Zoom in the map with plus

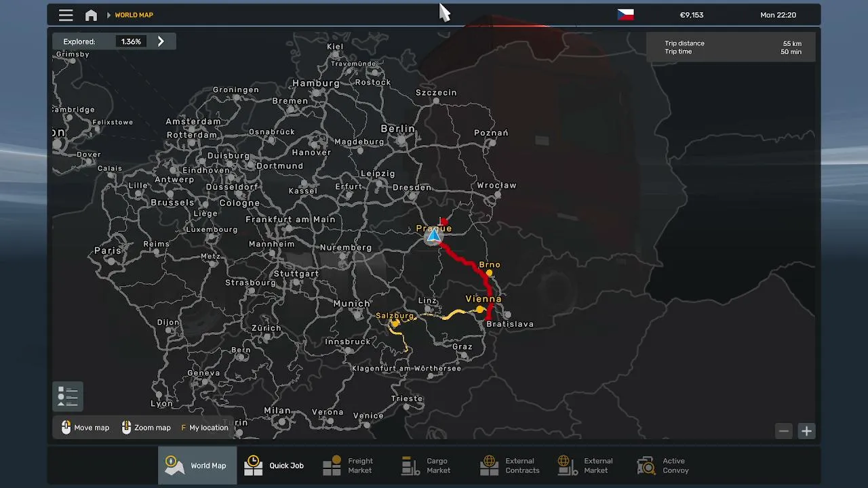point(806,431)
